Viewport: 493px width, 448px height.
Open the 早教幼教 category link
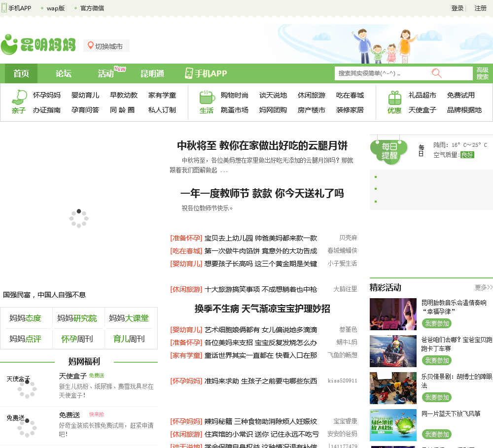(x=124, y=95)
